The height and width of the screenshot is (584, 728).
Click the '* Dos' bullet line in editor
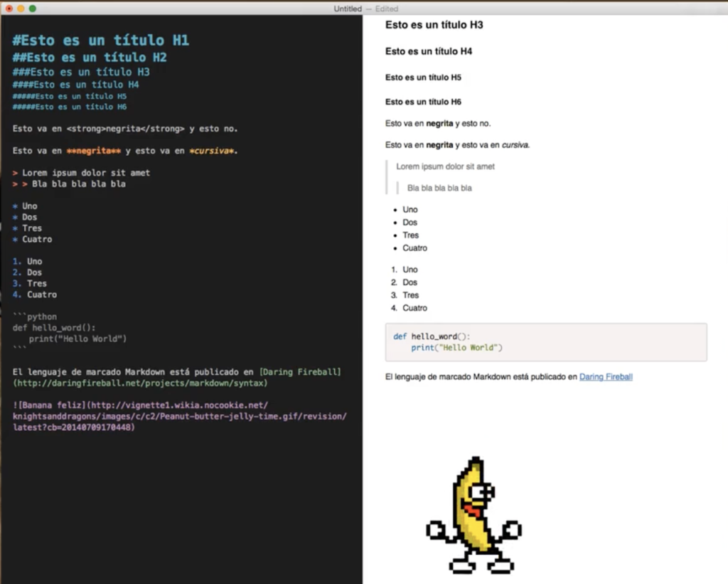coord(25,218)
